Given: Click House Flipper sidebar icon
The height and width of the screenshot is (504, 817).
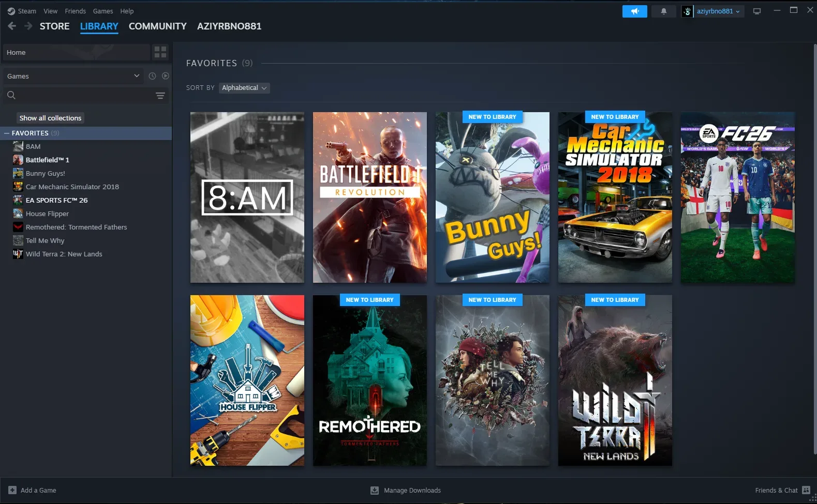Looking at the screenshot, I should tap(18, 213).
